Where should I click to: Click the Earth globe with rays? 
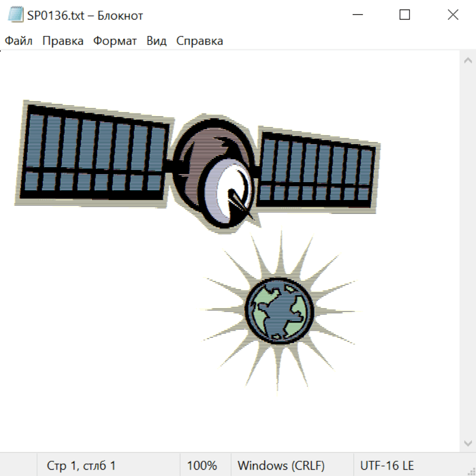(x=279, y=310)
